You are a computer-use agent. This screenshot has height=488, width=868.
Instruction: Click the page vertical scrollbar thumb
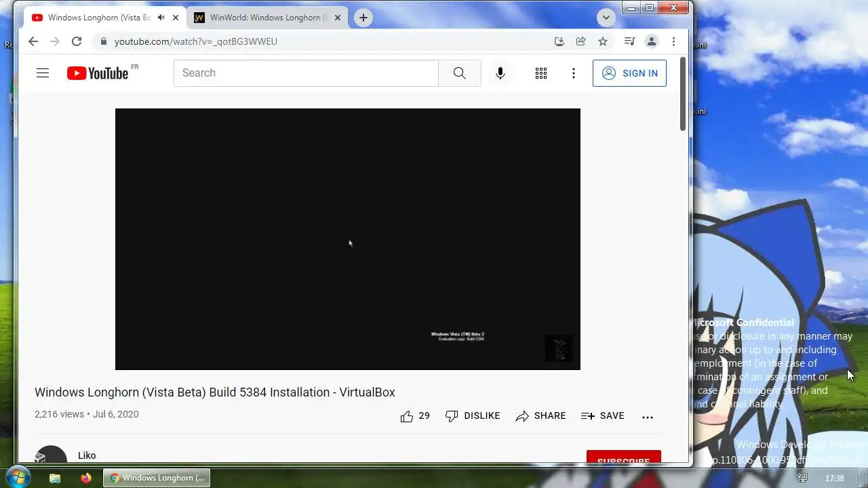coord(683,94)
